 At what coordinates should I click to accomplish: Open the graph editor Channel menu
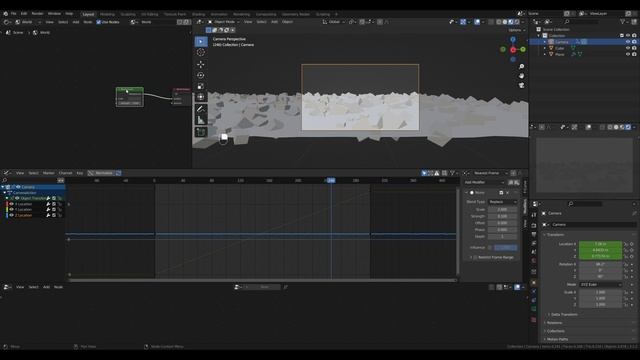(65, 173)
